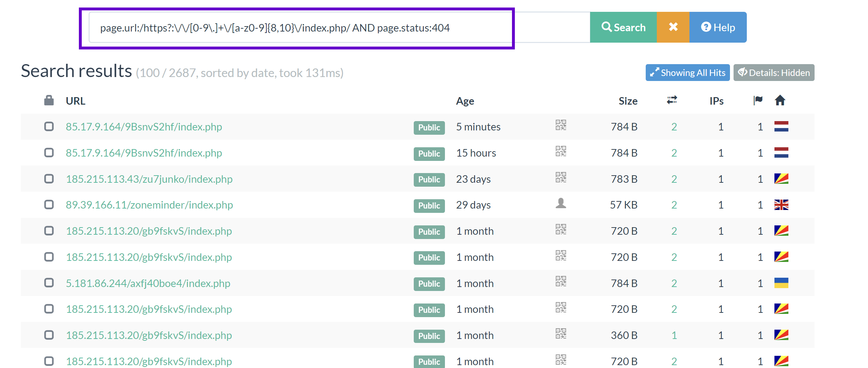Show hidden details via Details: Hidden button

tap(774, 72)
